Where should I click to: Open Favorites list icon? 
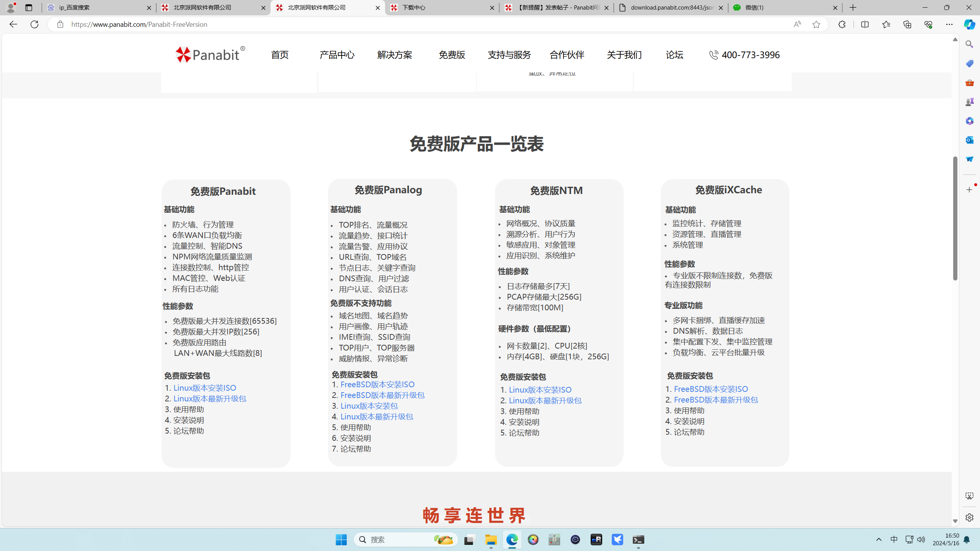tap(886, 24)
